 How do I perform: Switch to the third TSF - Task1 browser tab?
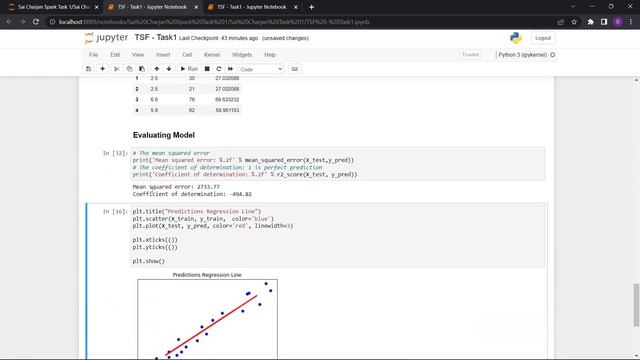click(252, 7)
